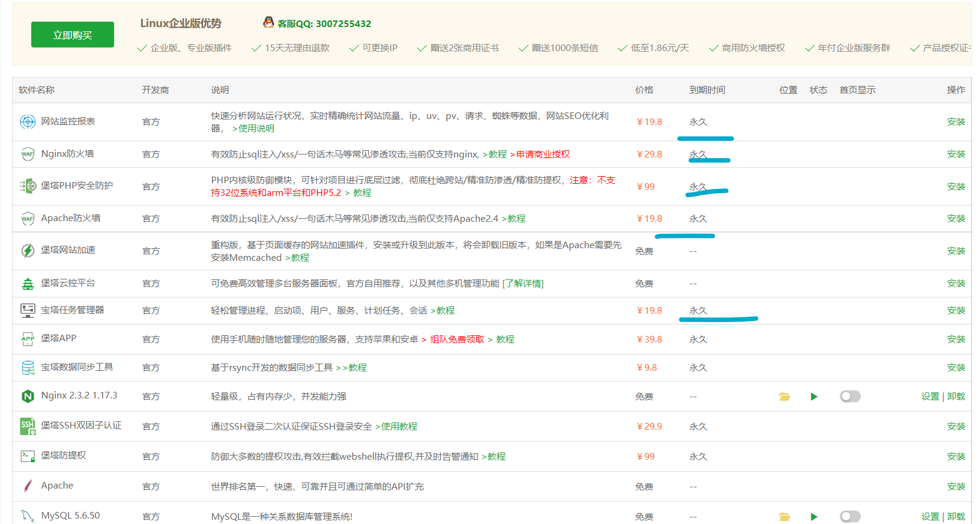980x524 pixels.
Task: Click 卸载 to uninstall Nginx
Action: [956, 397]
